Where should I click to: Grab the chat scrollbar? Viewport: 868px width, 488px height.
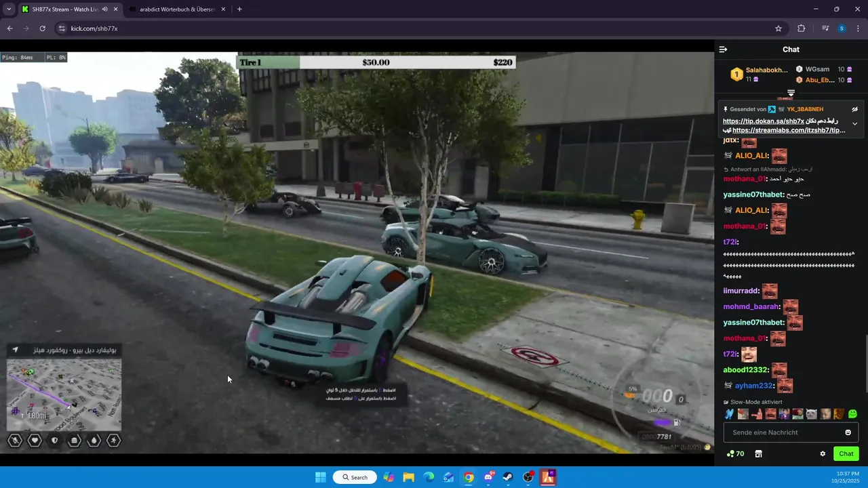866,363
